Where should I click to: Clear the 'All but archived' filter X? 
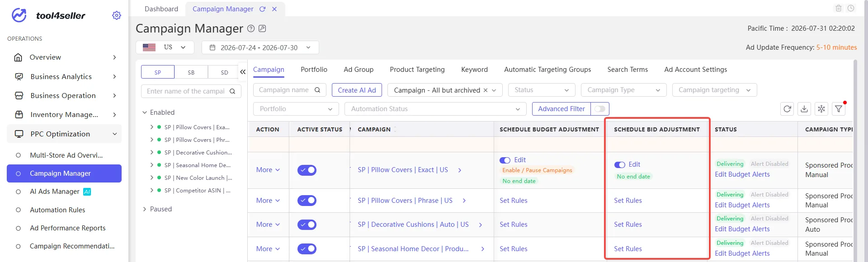point(486,90)
